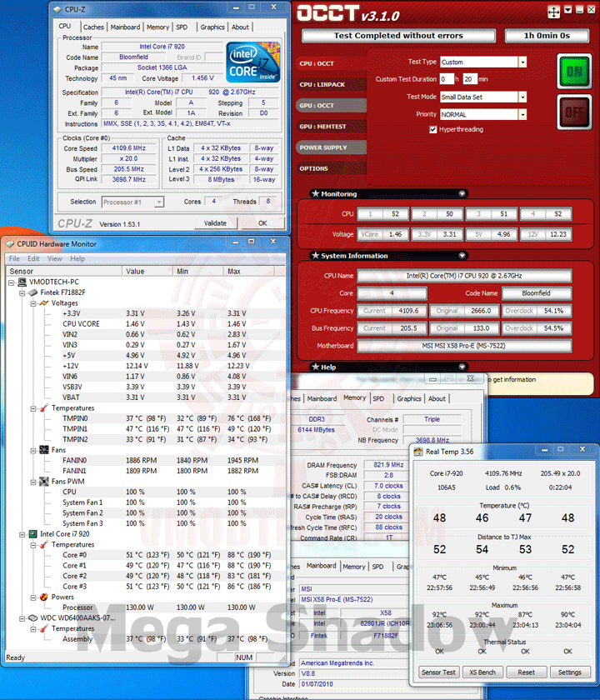Click the OCCT dropdown arrow icon in title bar

coord(567,10)
